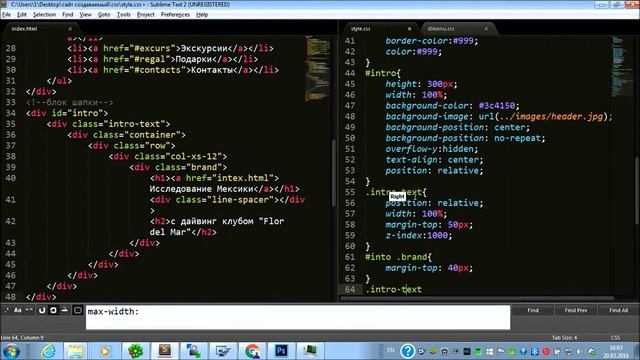Click the minimap of index.html pane

pos(317,69)
